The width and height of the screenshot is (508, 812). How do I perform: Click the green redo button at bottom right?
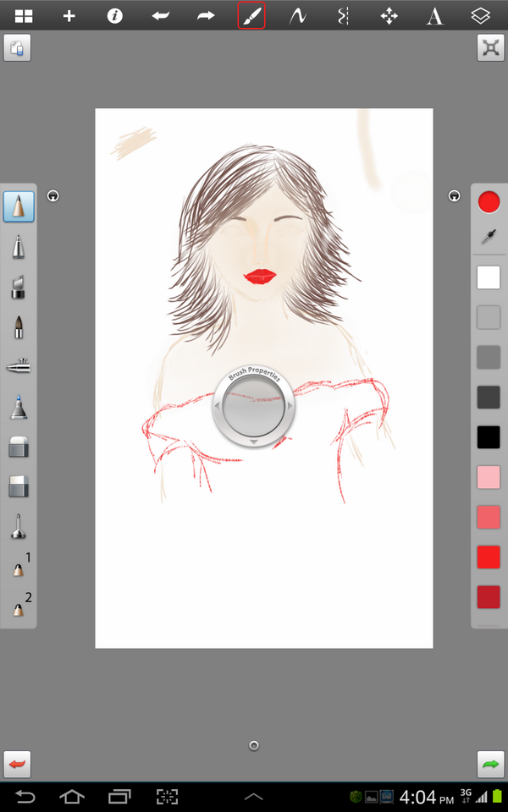490,765
